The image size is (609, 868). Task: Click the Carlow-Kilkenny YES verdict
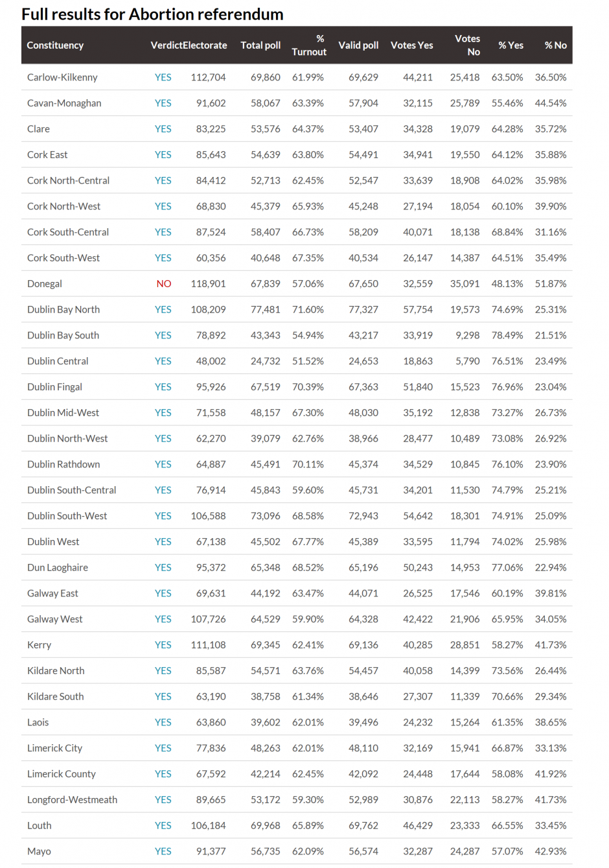[163, 77]
